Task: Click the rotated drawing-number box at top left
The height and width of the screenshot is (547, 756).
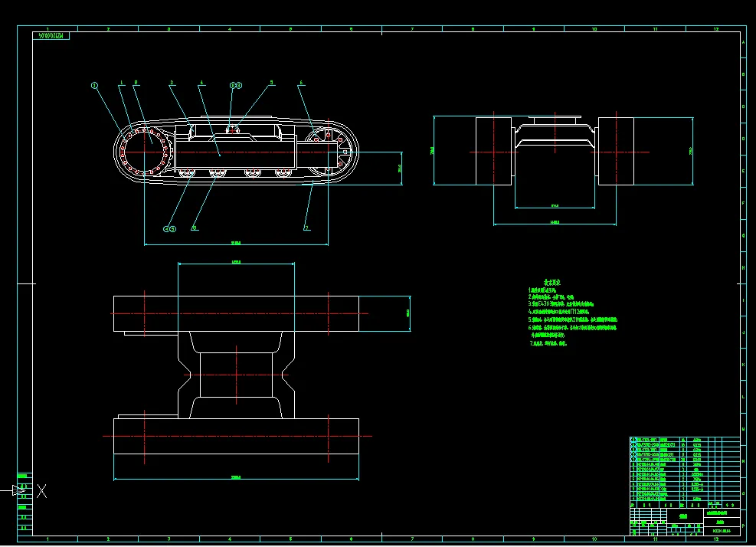Action: point(51,36)
